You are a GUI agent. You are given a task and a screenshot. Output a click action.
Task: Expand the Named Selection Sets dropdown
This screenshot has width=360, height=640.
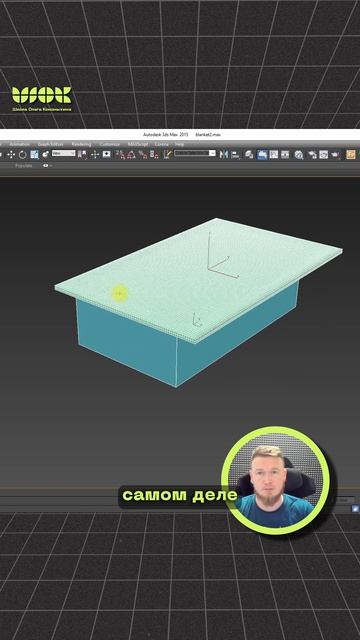point(212,153)
